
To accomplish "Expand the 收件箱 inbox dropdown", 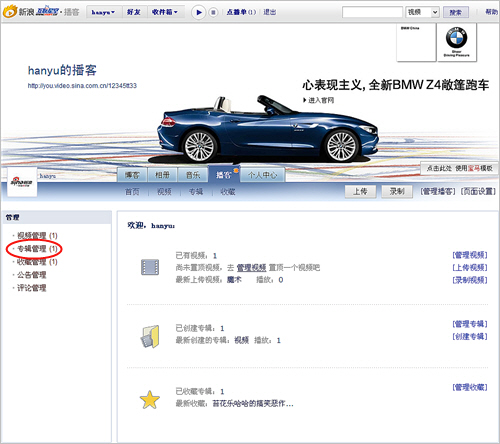I will pyautogui.click(x=164, y=12).
